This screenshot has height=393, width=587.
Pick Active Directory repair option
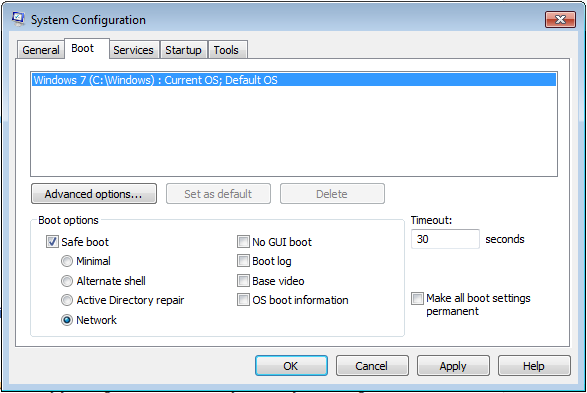[x=67, y=300]
